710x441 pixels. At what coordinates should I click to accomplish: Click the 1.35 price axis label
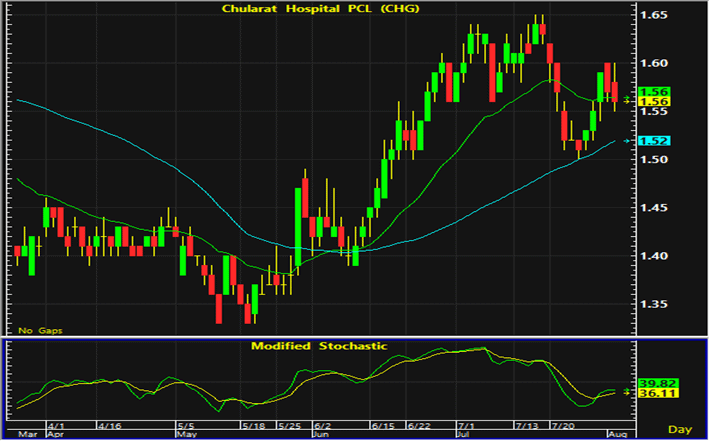[653, 304]
